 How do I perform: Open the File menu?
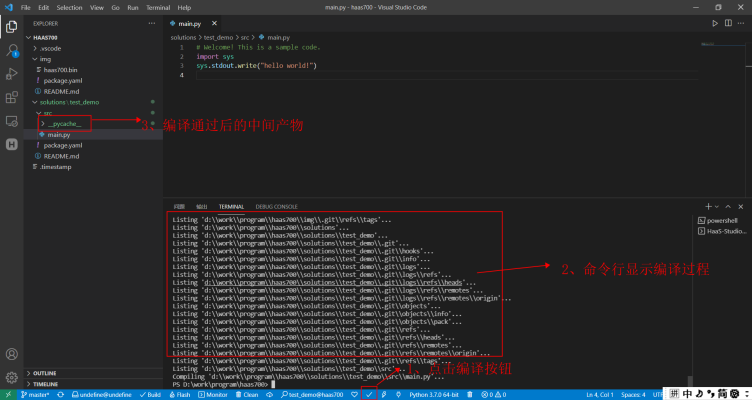(x=25, y=7)
